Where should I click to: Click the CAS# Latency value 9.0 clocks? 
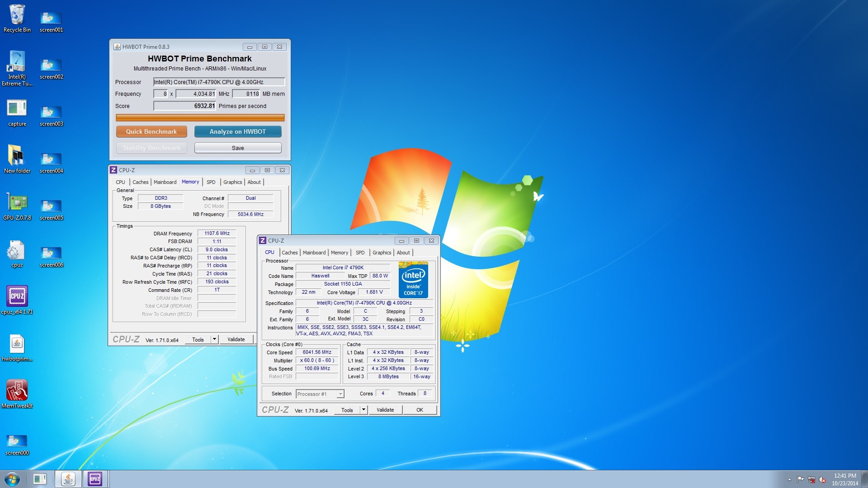click(217, 249)
